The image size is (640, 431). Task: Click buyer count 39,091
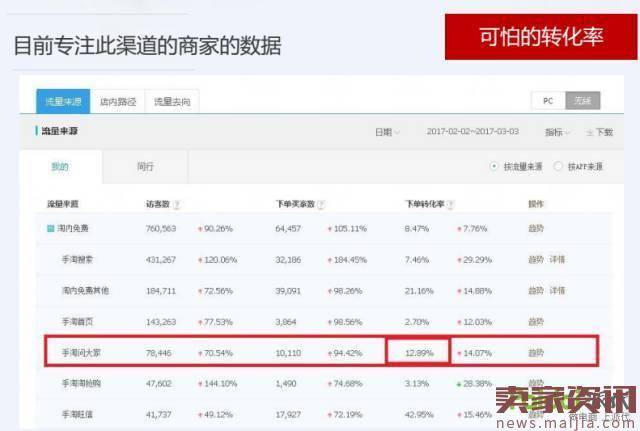click(x=288, y=291)
